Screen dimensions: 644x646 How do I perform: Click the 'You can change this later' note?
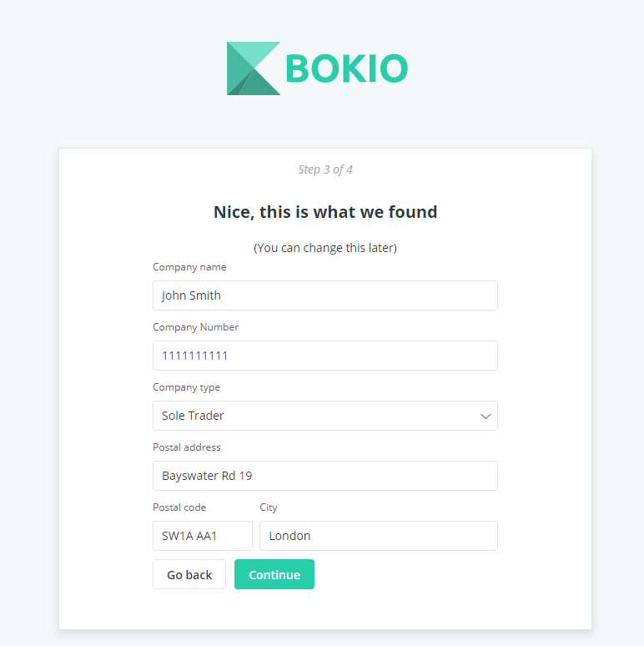pyautogui.click(x=325, y=248)
